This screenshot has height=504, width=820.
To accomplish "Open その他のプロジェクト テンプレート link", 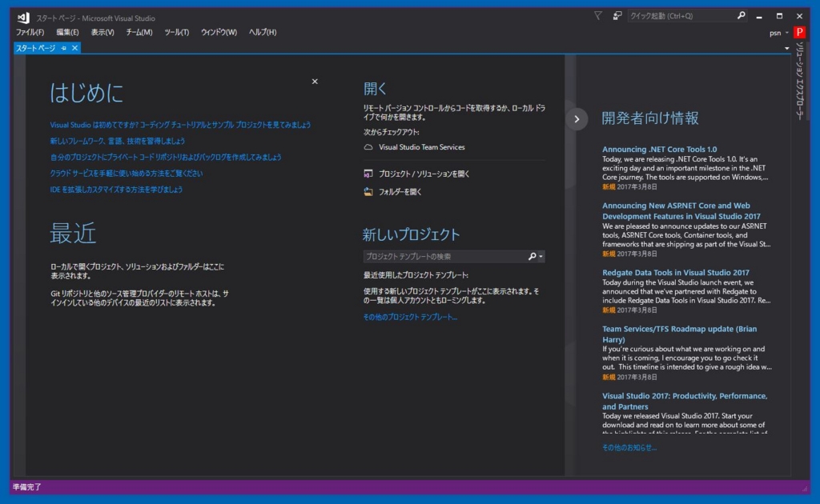I will [410, 317].
